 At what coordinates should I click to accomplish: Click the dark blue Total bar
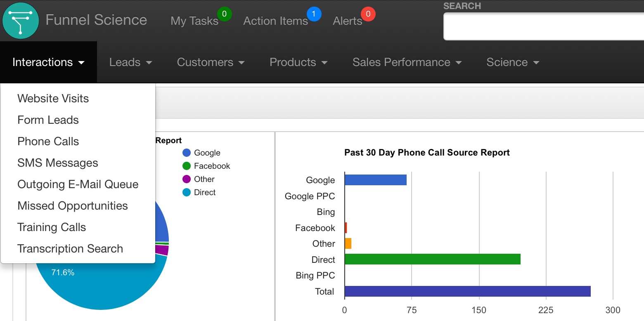click(x=468, y=291)
